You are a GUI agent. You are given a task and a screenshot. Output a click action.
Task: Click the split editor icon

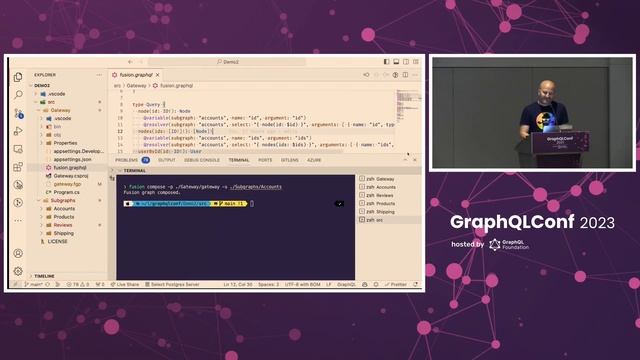click(405, 75)
